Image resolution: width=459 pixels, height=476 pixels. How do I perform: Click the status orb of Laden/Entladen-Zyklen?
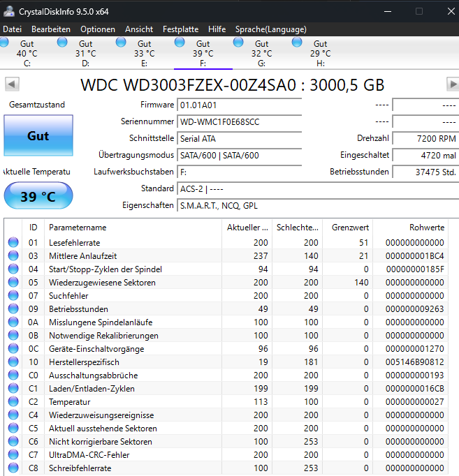(x=13, y=388)
